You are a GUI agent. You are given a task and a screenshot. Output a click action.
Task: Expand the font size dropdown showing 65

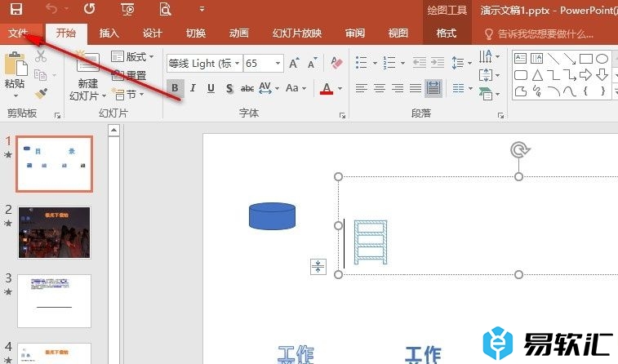[278, 63]
